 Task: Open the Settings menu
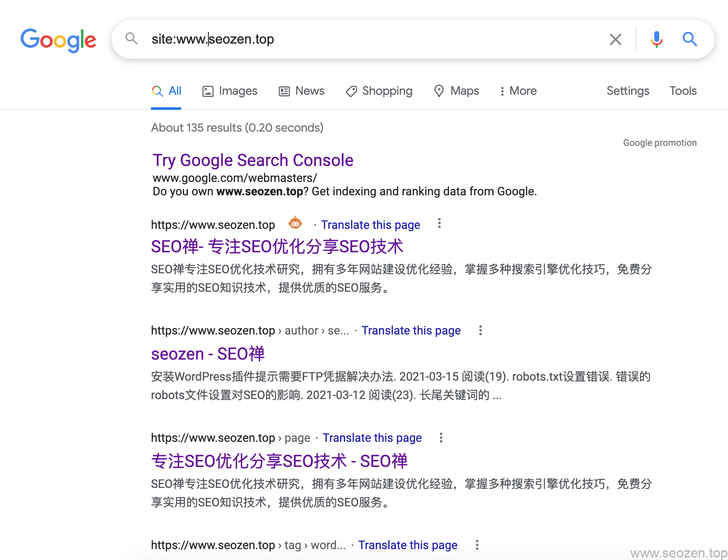click(x=628, y=91)
